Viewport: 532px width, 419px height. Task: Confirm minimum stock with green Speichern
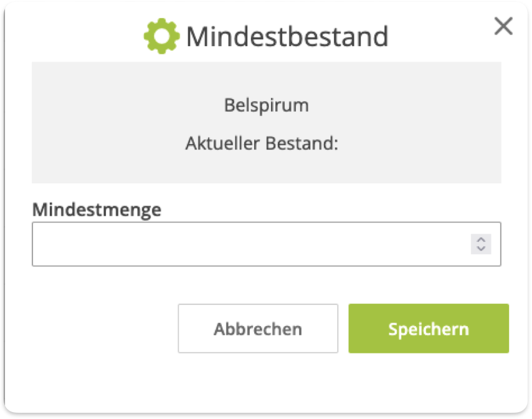coord(428,329)
